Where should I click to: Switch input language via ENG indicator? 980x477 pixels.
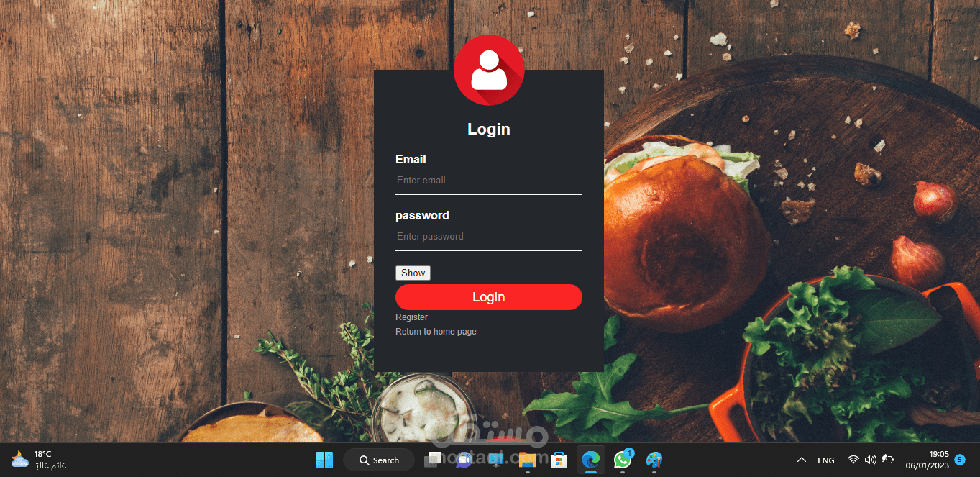coord(826,460)
